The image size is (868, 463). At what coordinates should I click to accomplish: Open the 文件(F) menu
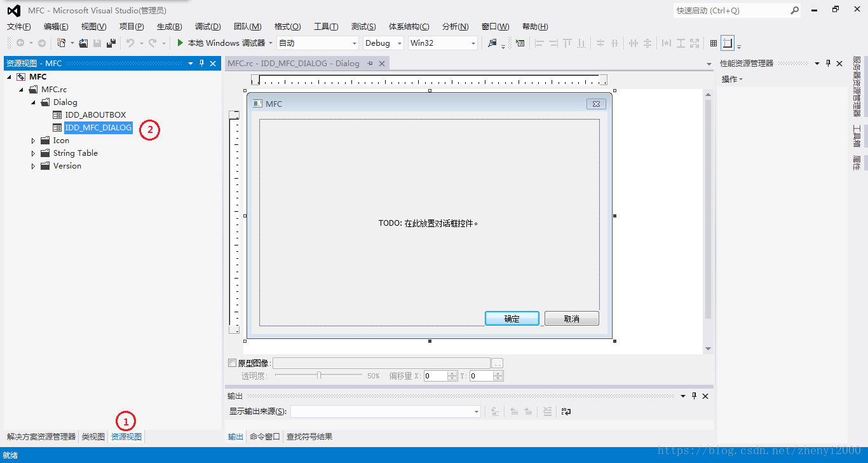coord(19,26)
